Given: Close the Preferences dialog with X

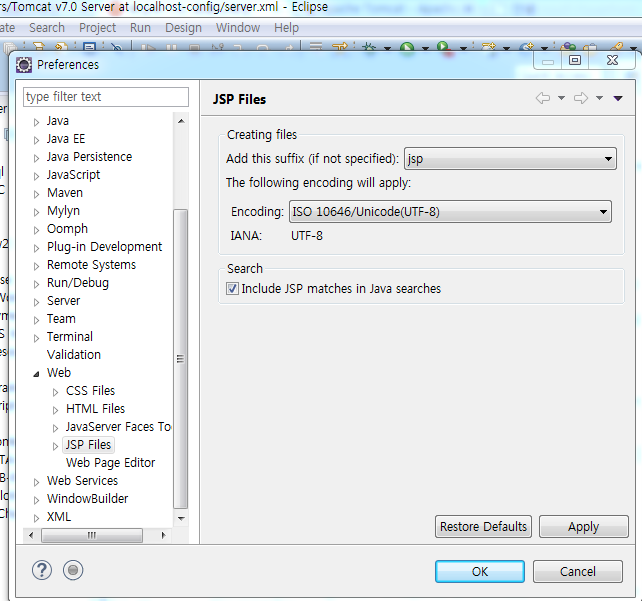Looking at the screenshot, I should (x=612, y=61).
